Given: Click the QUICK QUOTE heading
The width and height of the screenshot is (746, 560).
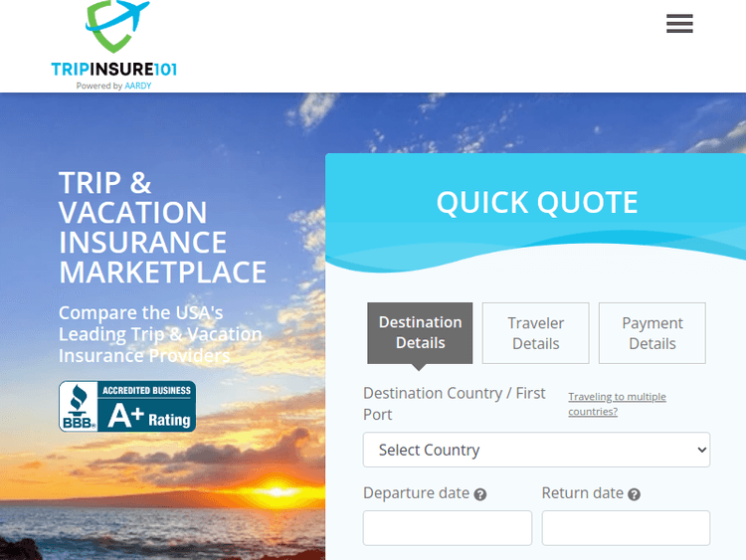Looking at the screenshot, I should pos(537,202).
